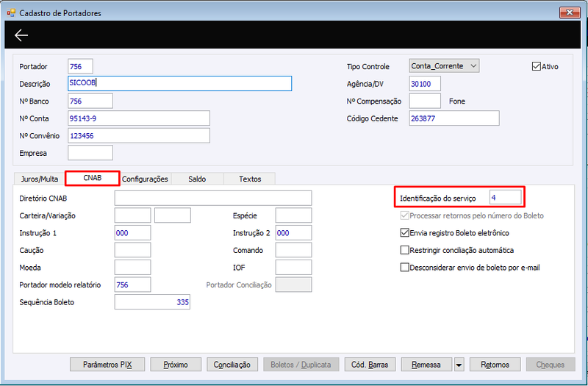588x386 pixels.
Task: Click the Sequência Boleto field 335
Action: pos(152,301)
